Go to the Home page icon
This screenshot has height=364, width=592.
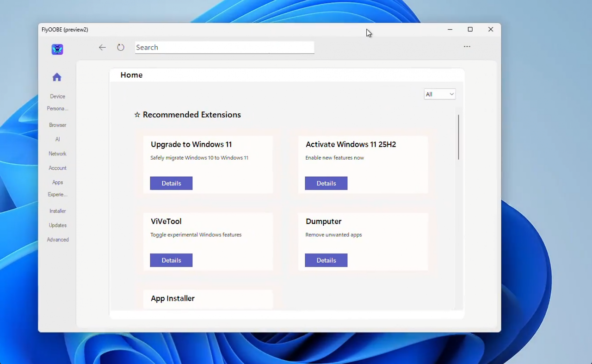coord(57,77)
